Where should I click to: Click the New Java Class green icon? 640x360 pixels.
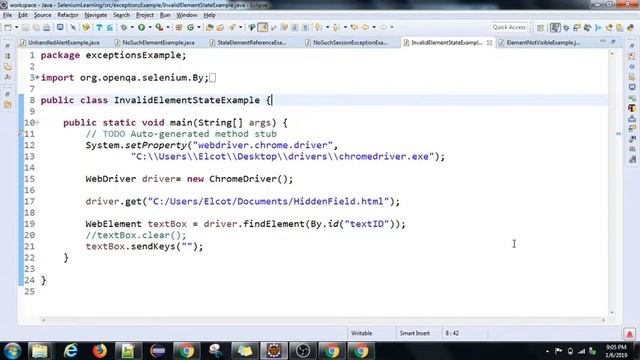[190, 27]
